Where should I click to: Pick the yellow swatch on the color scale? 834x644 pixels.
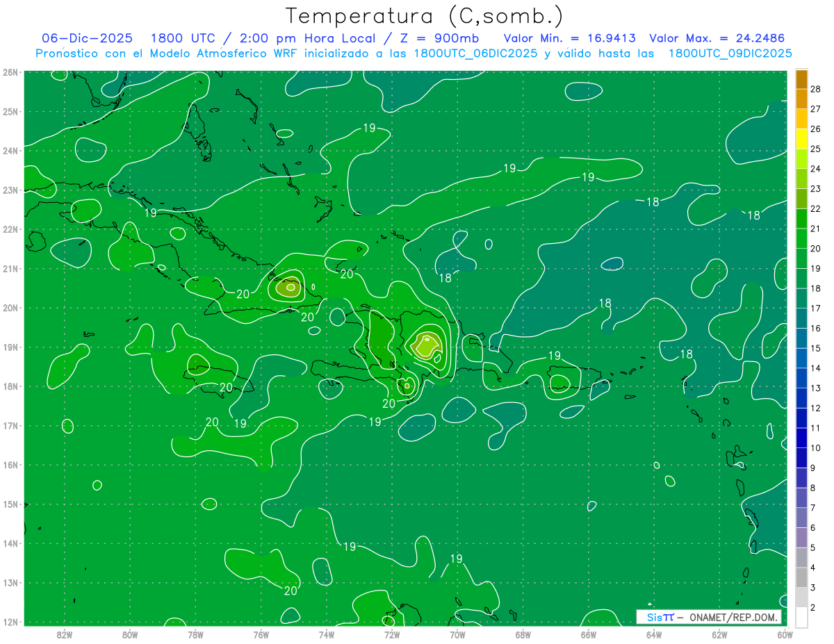click(801, 139)
